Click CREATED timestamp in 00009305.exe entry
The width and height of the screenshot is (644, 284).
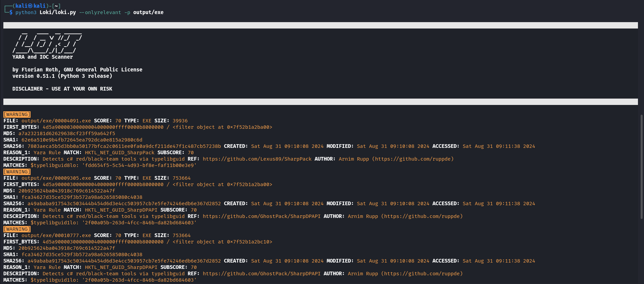click(x=287, y=204)
